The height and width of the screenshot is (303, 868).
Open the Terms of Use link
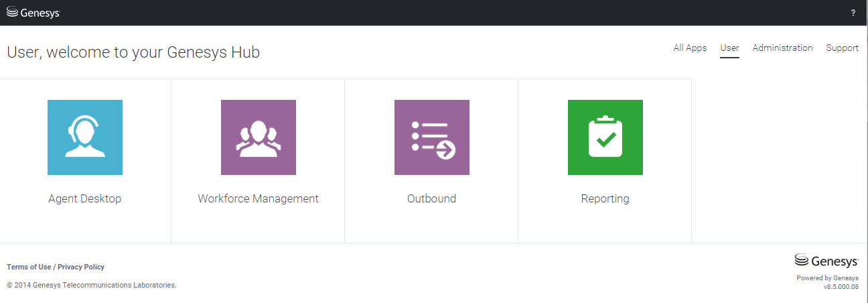point(29,267)
